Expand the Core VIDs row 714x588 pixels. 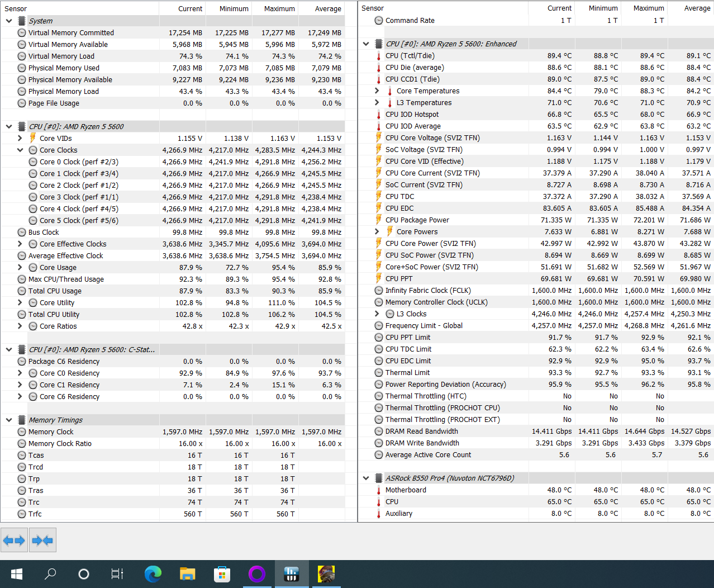pyautogui.click(x=20, y=139)
